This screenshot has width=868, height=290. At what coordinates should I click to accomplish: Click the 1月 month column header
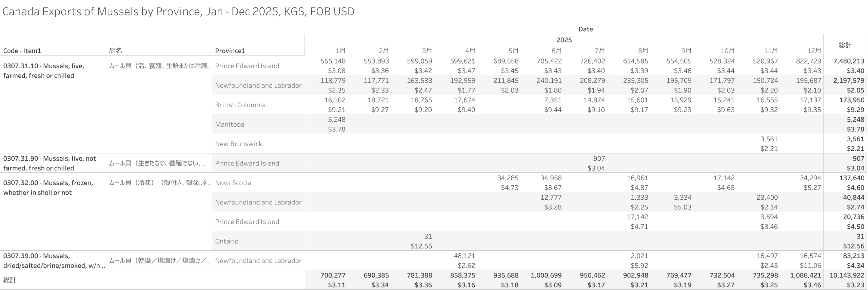(x=340, y=51)
